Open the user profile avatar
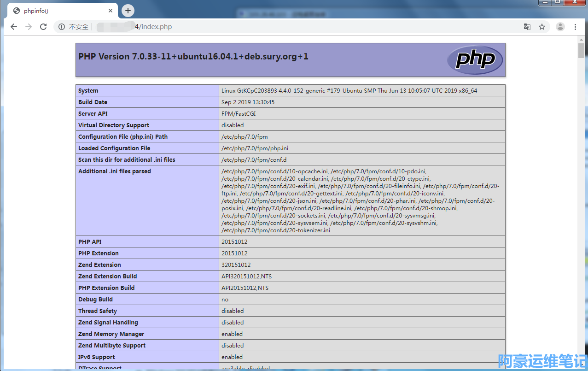Screen dimensions: 588x371 coord(560,27)
